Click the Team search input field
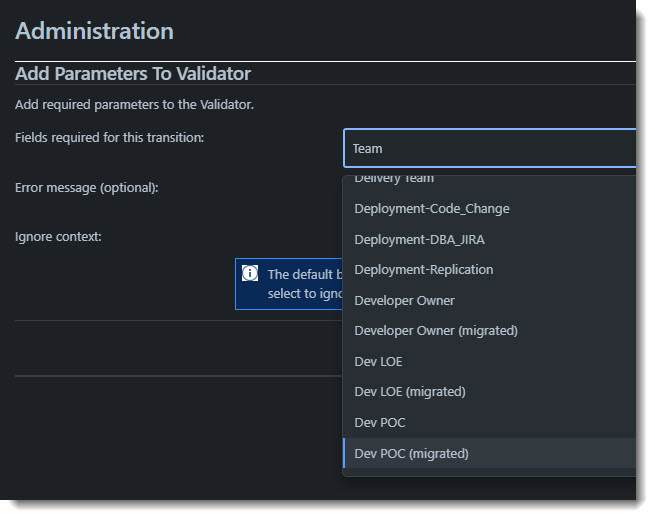The width and height of the screenshot is (655, 519). click(490, 148)
